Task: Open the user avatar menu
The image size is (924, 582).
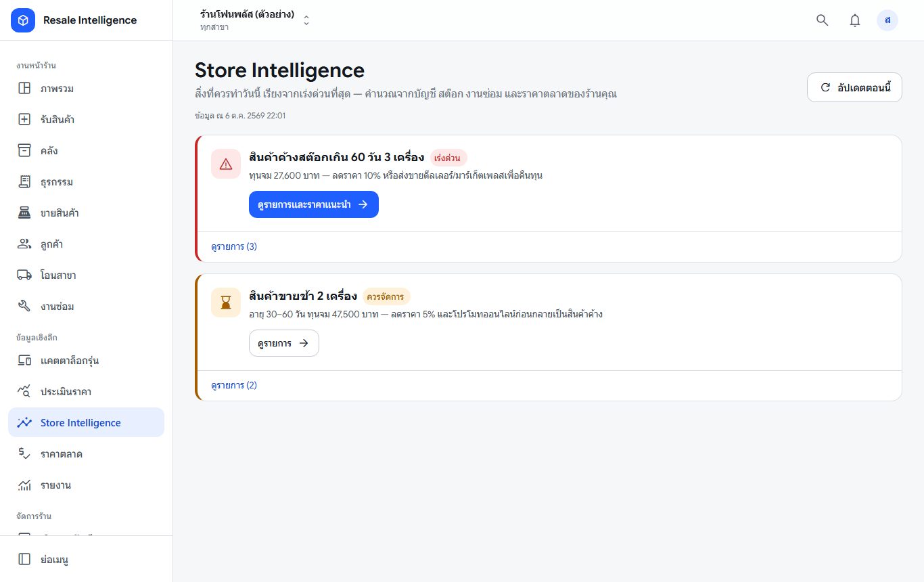Action: (x=887, y=20)
